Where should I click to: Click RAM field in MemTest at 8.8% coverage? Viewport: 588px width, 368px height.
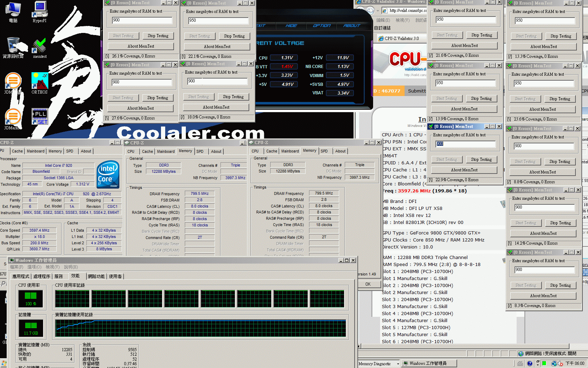coord(544,146)
